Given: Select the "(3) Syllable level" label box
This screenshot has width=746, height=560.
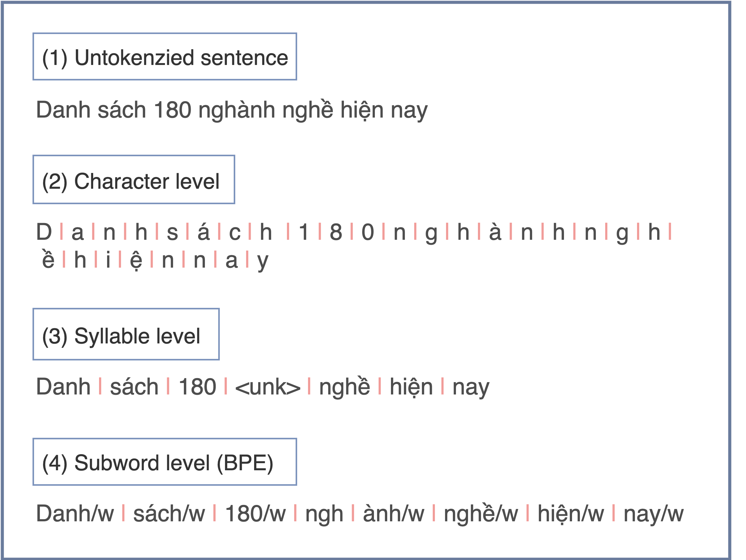Looking at the screenshot, I should click(x=126, y=334).
